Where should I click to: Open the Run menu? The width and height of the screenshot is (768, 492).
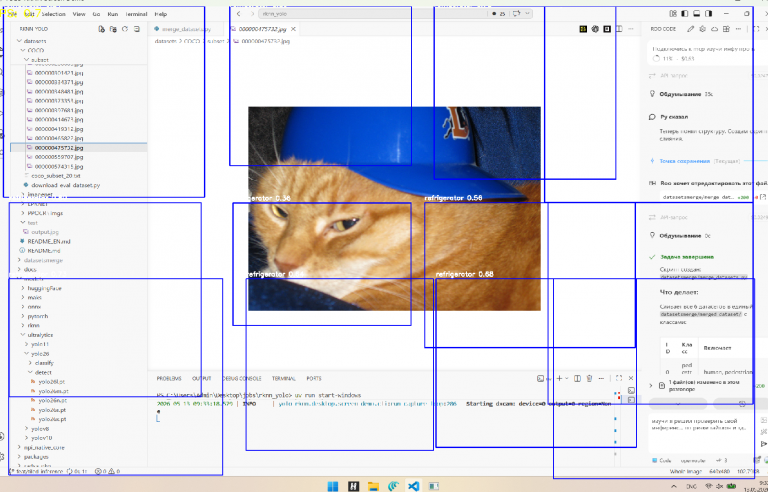pyautogui.click(x=113, y=14)
